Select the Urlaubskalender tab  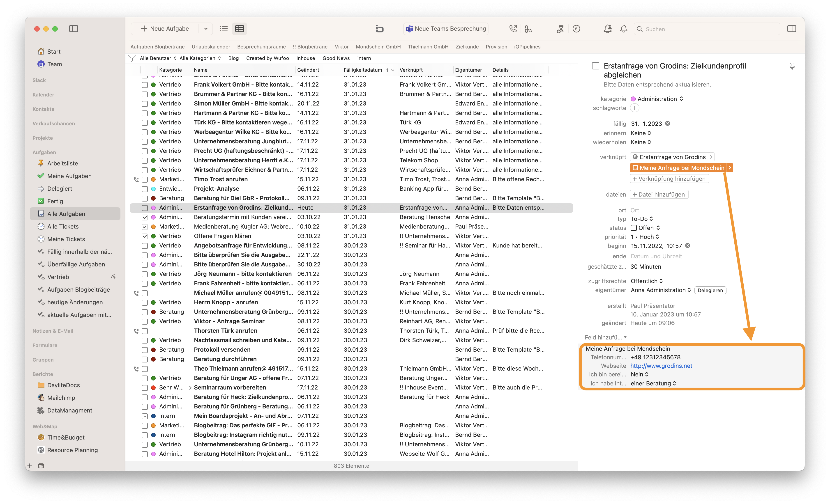tap(211, 47)
